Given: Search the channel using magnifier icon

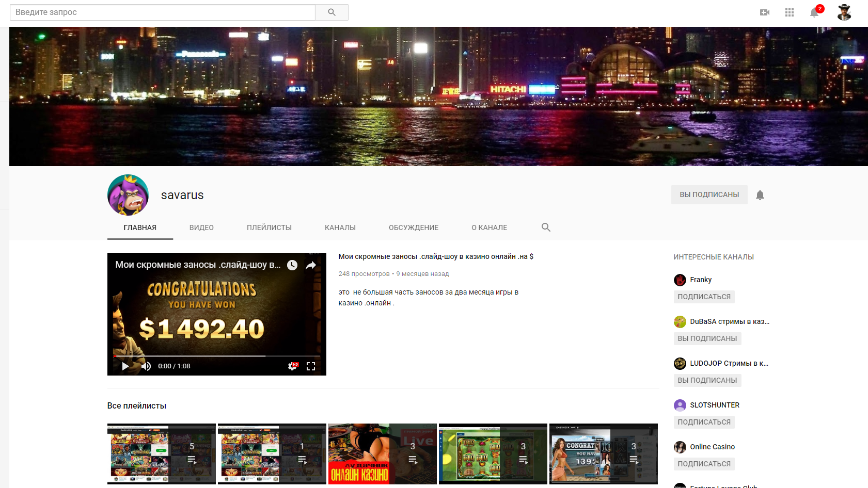Looking at the screenshot, I should pyautogui.click(x=546, y=227).
